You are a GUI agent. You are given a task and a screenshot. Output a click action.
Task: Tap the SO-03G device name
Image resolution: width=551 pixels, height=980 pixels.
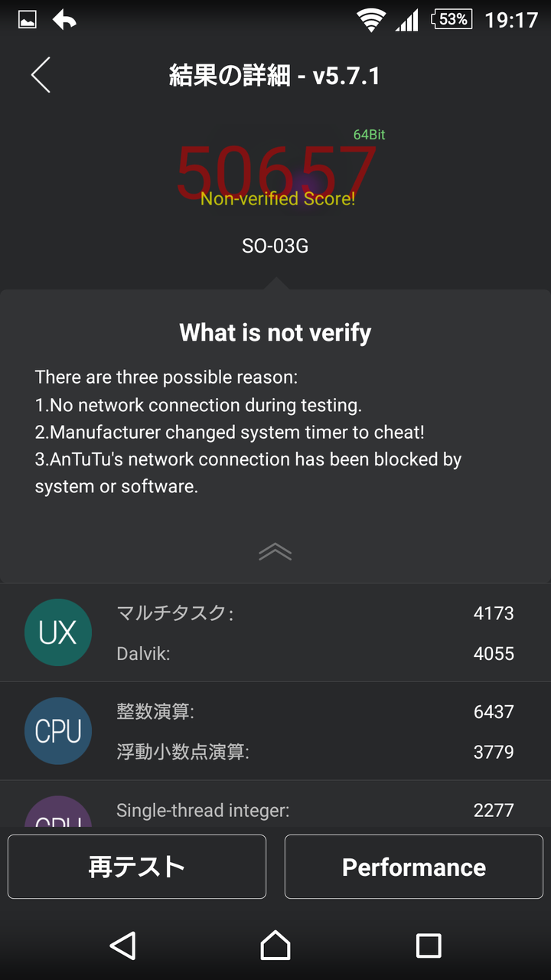point(275,246)
